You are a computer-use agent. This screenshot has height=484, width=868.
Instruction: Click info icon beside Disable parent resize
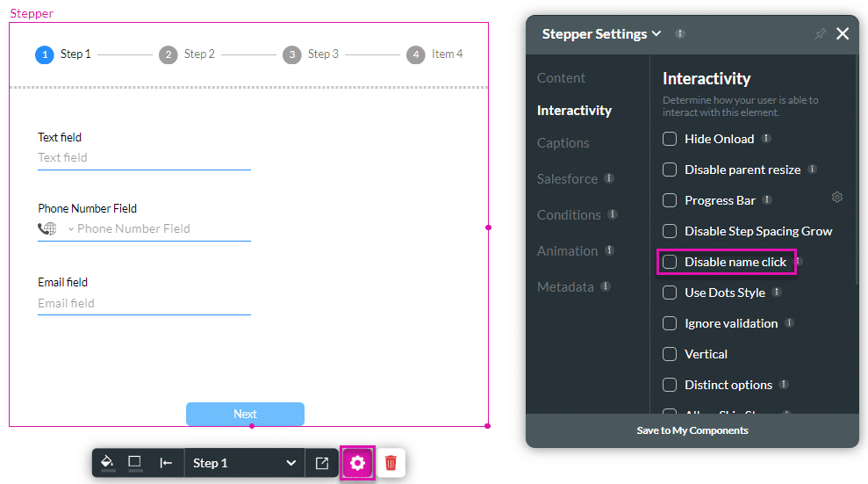[x=812, y=169]
